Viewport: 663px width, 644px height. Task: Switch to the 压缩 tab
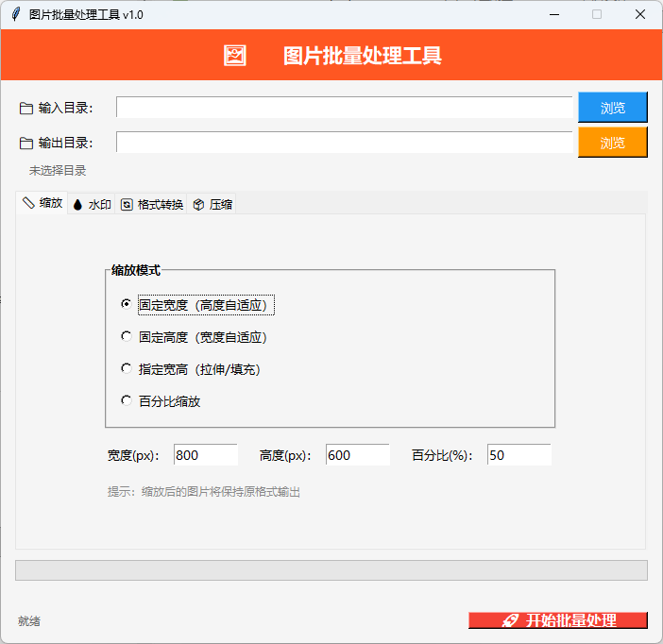(212, 205)
